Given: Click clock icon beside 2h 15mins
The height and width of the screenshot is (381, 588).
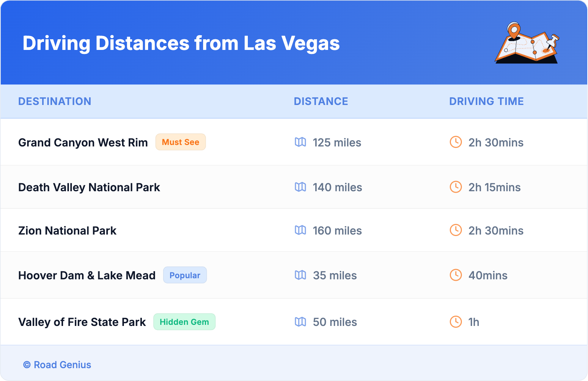Looking at the screenshot, I should [456, 187].
